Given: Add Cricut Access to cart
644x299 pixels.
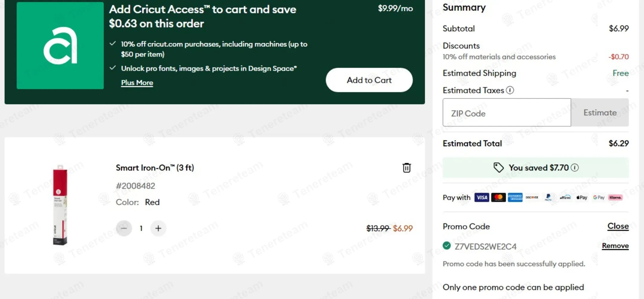Looking at the screenshot, I should click(369, 80).
